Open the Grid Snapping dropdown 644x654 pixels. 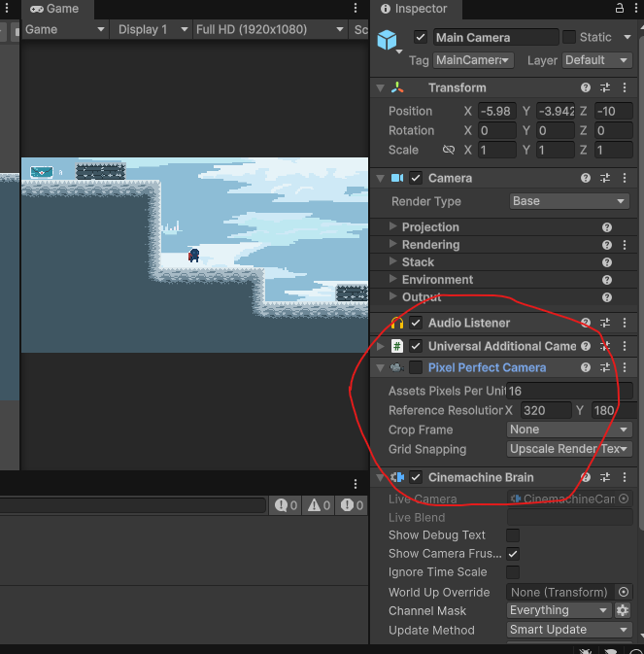(569, 449)
